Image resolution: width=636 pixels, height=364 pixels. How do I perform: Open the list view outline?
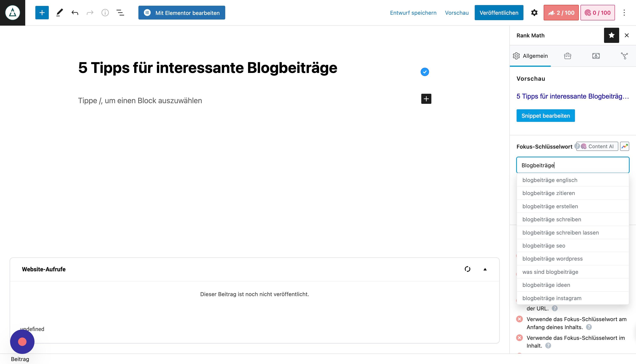coord(120,13)
